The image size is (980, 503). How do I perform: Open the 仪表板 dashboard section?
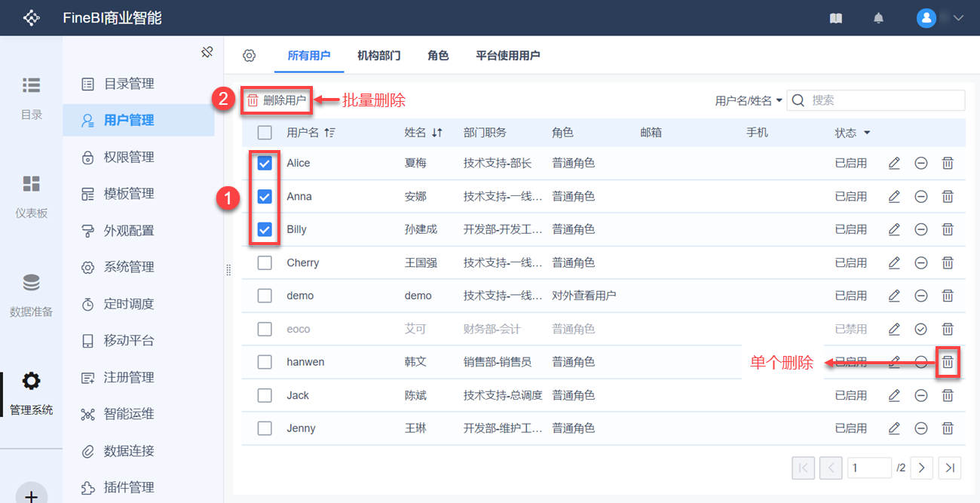[x=31, y=196]
